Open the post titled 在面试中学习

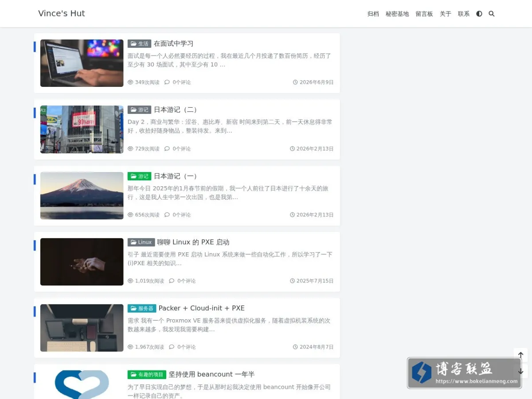pos(173,43)
